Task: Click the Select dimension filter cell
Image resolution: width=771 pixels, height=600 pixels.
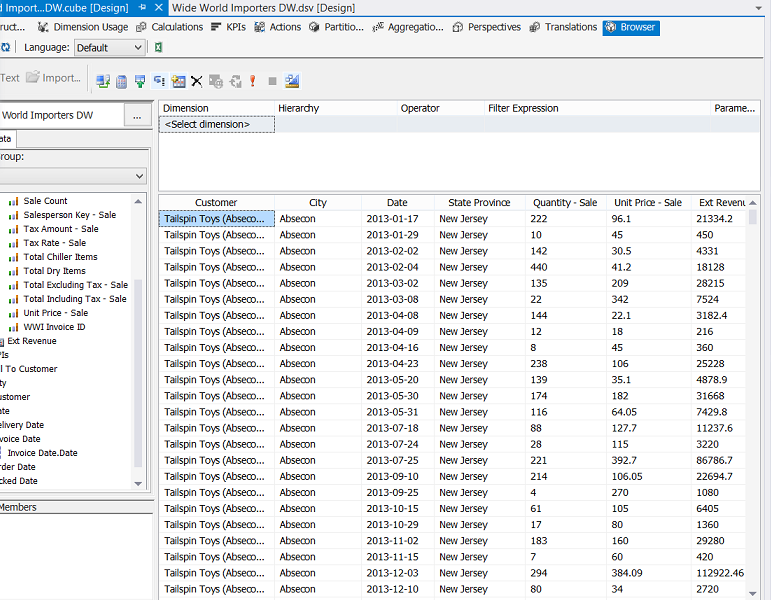Action: coord(216,124)
